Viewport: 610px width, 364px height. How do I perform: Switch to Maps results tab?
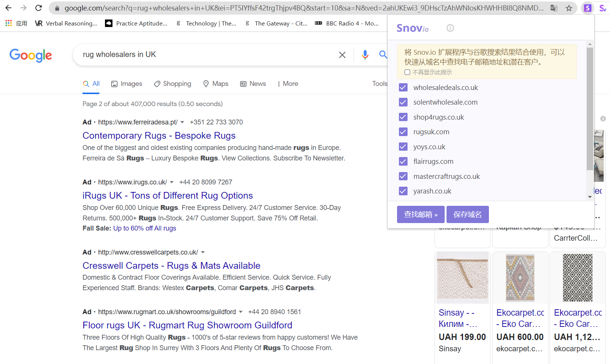coord(216,84)
